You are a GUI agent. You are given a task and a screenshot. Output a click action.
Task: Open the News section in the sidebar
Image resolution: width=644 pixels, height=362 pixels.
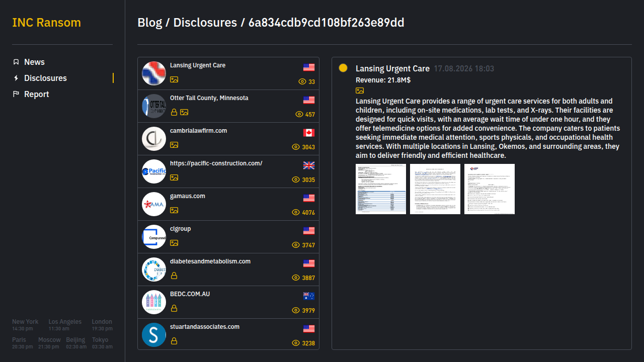coord(34,62)
